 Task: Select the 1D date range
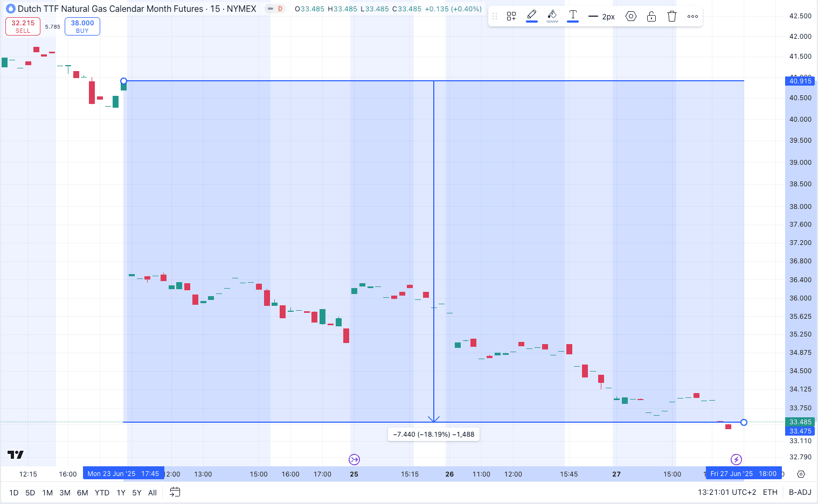point(13,493)
